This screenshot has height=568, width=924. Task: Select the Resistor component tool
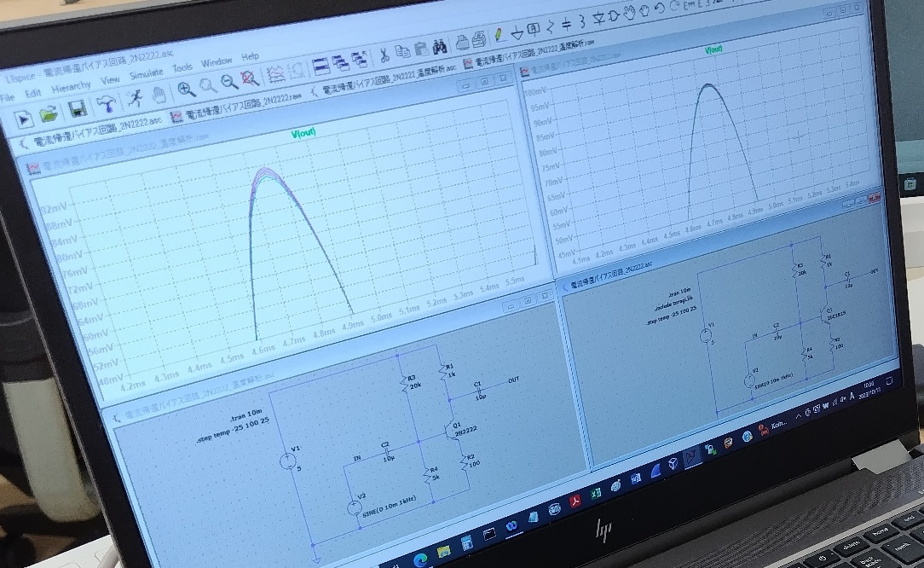(551, 26)
